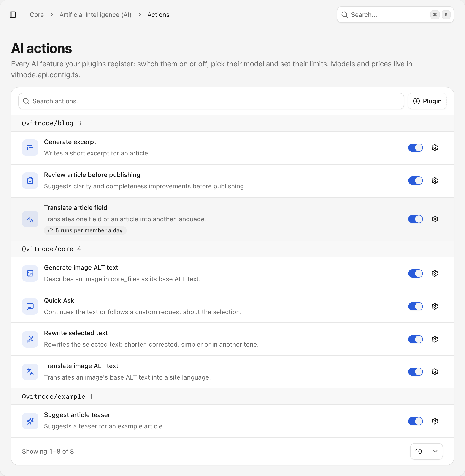
Task: Disable the Generate excerpt action
Action: point(415,148)
